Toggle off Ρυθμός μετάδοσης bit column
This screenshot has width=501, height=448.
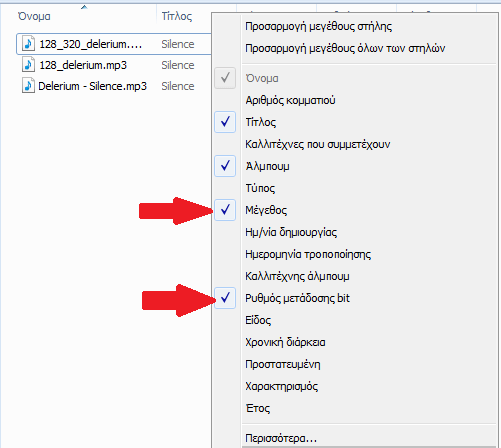pyautogui.click(x=225, y=298)
